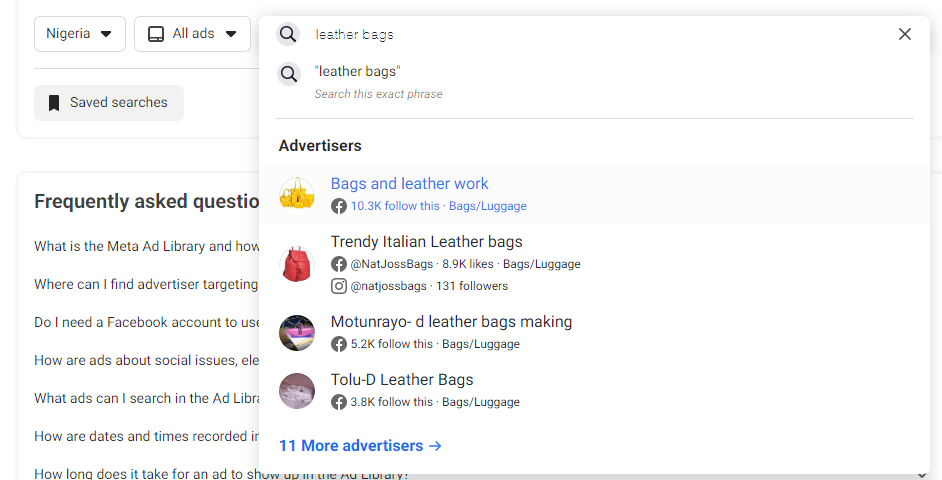
Task: Click '10.3K follow this · Bags/Luggage' text
Action: click(439, 206)
